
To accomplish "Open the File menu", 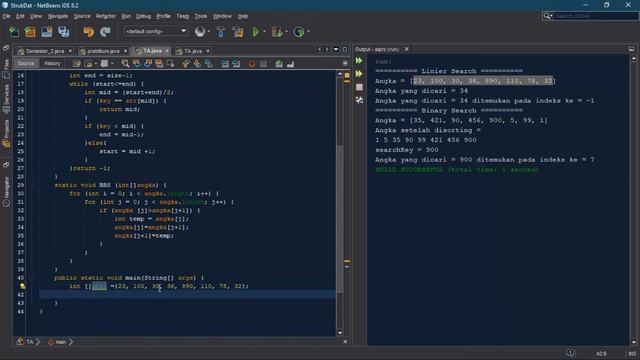I will pos(7,16).
